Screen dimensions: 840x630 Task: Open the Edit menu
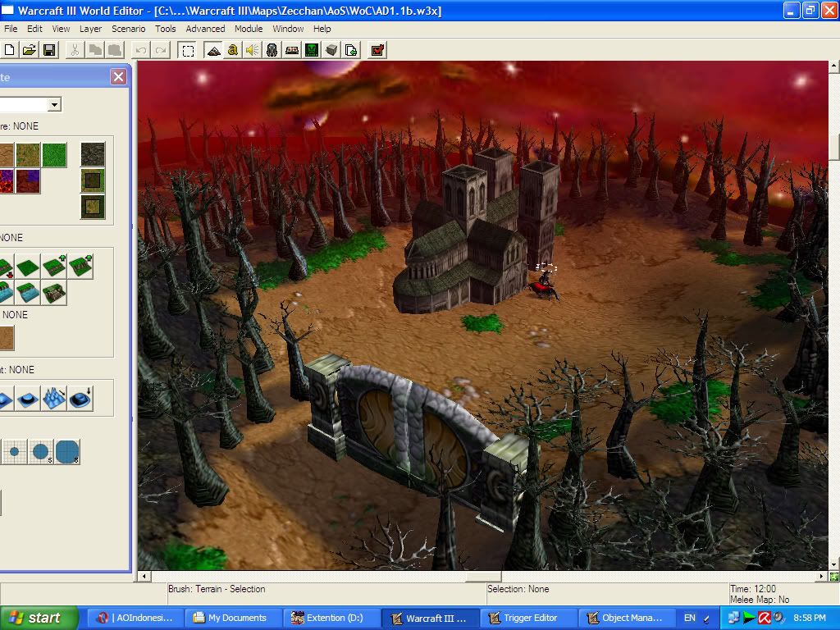(34, 29)
